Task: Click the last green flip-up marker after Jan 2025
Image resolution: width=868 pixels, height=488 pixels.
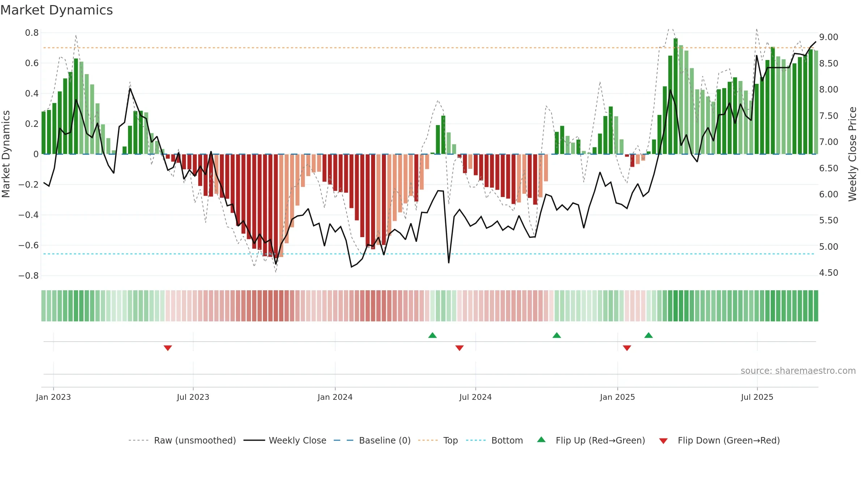Action: [648, 335]
